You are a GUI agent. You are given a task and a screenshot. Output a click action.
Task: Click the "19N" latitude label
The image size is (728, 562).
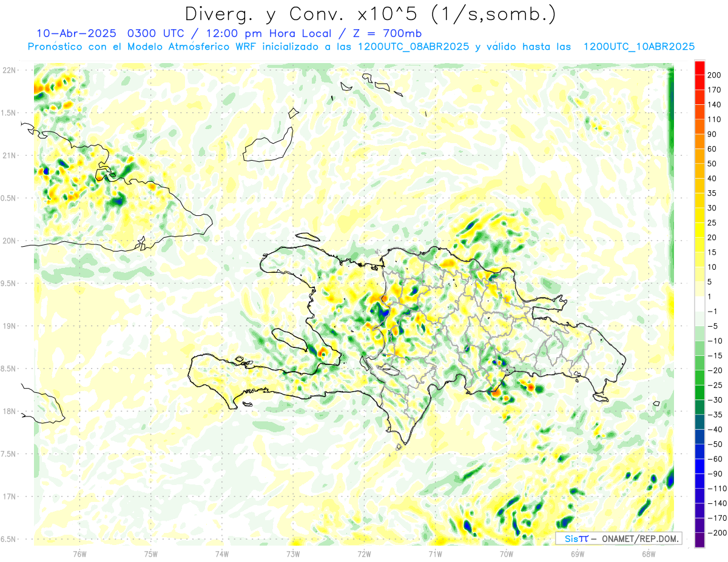click(x=8, y=326)
